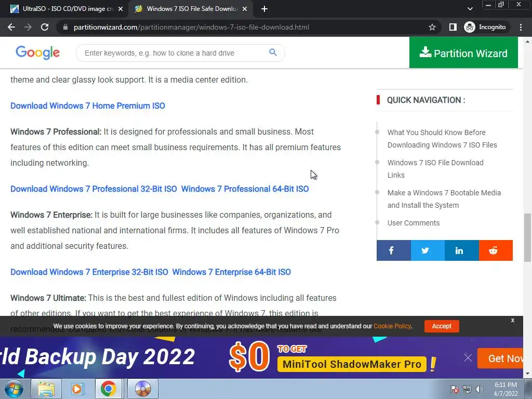Close the Windows 7 ISO File tab

pyautogui.click(x=245, y=9)
